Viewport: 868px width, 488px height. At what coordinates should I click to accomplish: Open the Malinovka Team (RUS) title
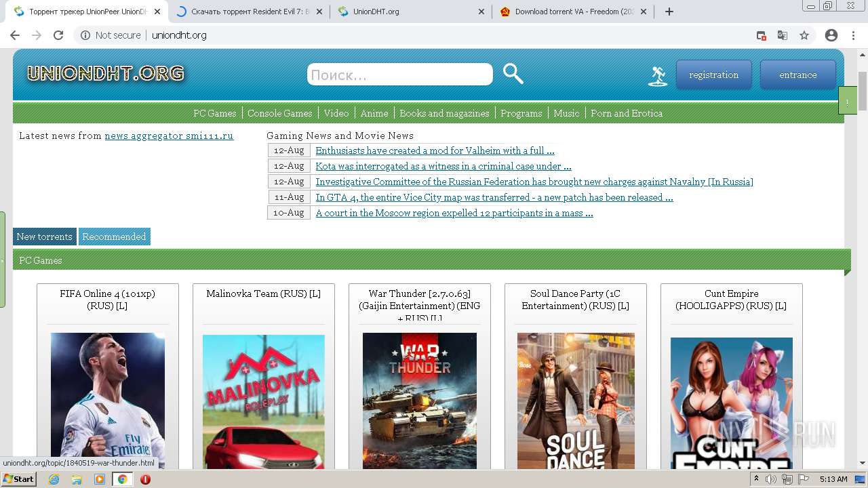[x=263, y=293]
